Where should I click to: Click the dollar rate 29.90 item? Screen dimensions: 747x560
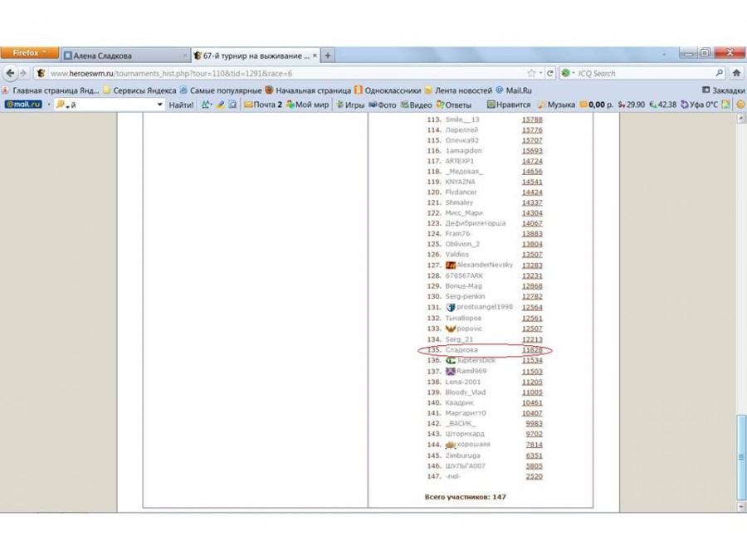tap(632, 105)
